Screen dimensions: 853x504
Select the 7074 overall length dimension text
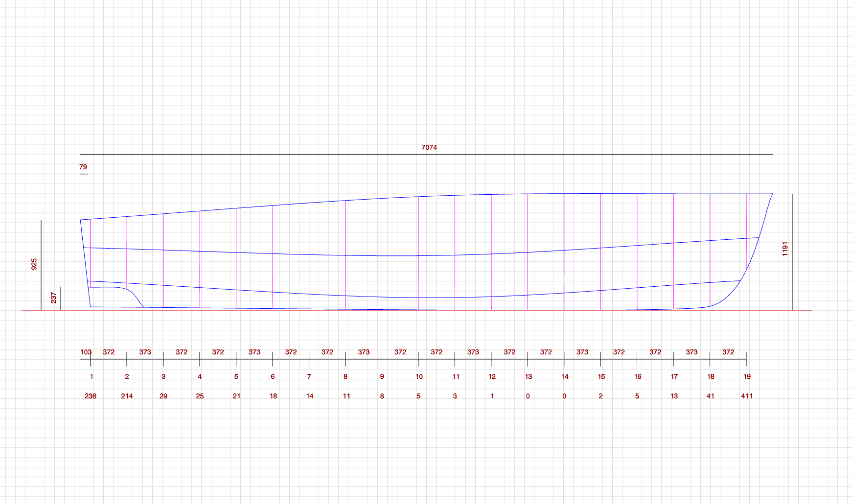click(429, 147)
